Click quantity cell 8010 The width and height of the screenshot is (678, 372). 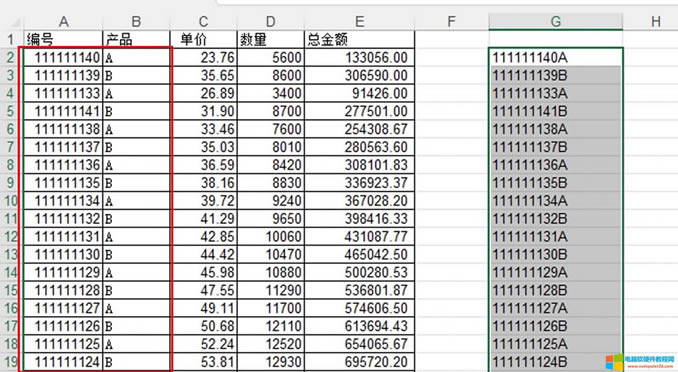pos(271,147)
